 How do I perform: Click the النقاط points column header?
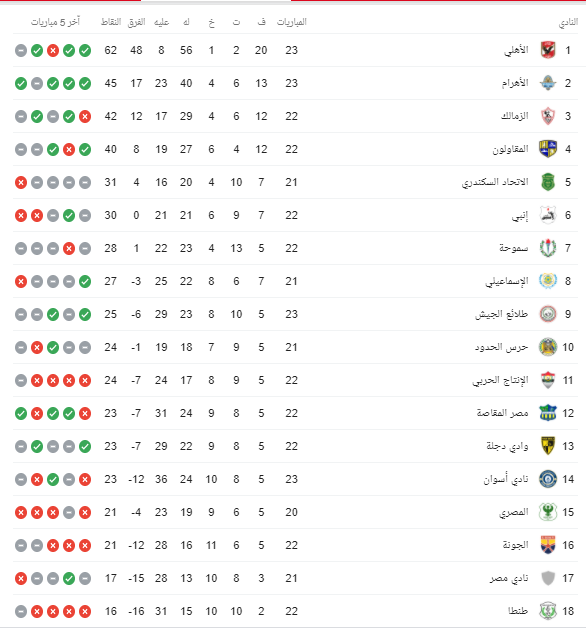[111, 22]
